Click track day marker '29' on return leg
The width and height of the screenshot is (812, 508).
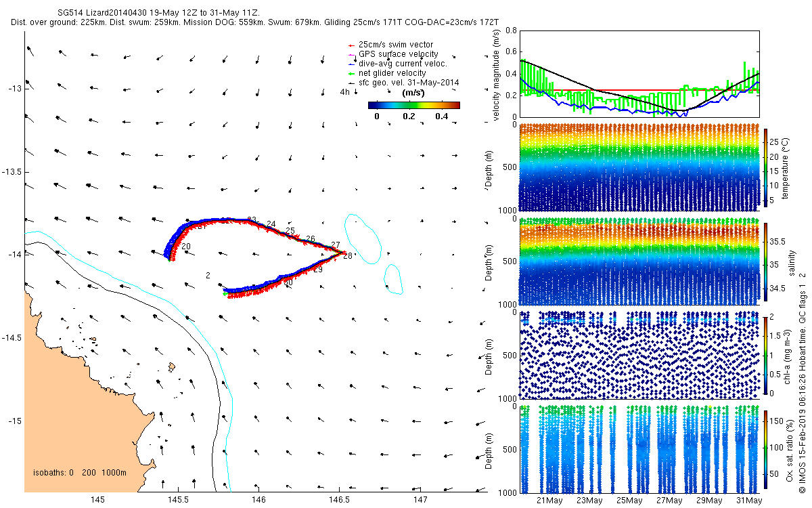coord(318,270)
